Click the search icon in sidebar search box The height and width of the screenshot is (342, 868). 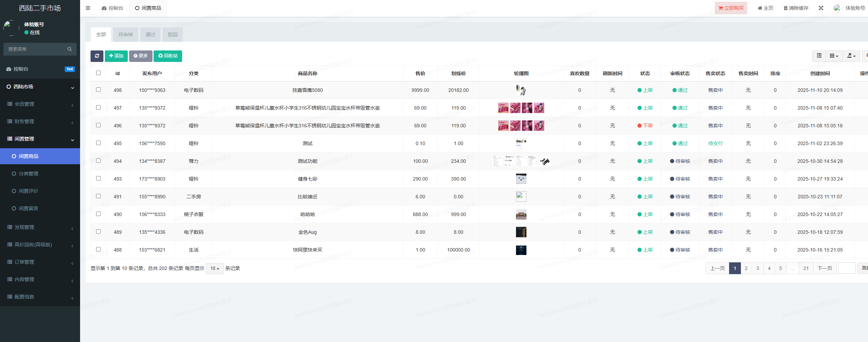pyautogui.click(x=70, y=49)
